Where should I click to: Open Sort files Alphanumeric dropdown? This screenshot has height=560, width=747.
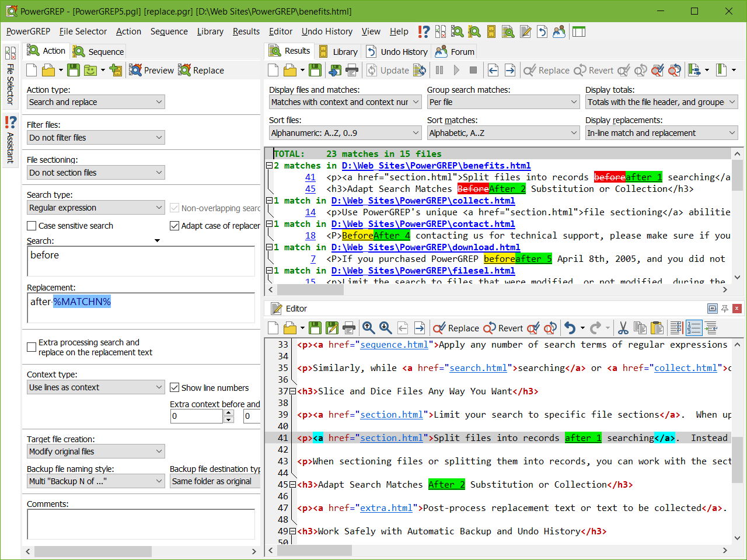pos(345,133)
